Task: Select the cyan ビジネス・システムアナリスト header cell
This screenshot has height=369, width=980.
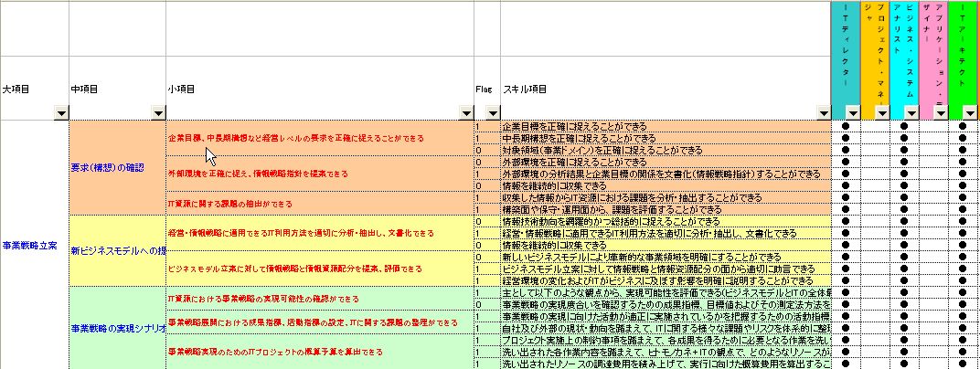Action: click(904, 60)
